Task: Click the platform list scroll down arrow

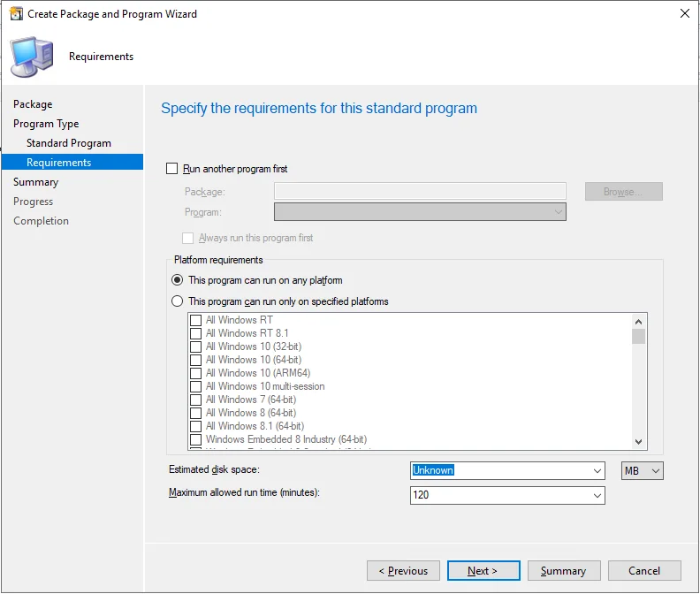Action: coord(638,442)
